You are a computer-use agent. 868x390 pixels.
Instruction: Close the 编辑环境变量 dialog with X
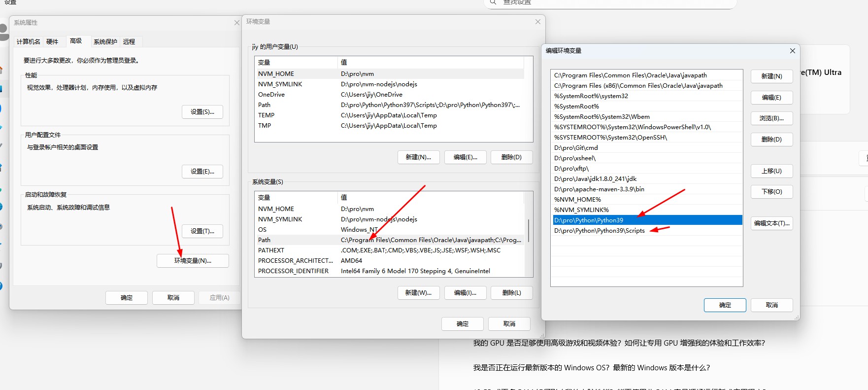(792, 51)
